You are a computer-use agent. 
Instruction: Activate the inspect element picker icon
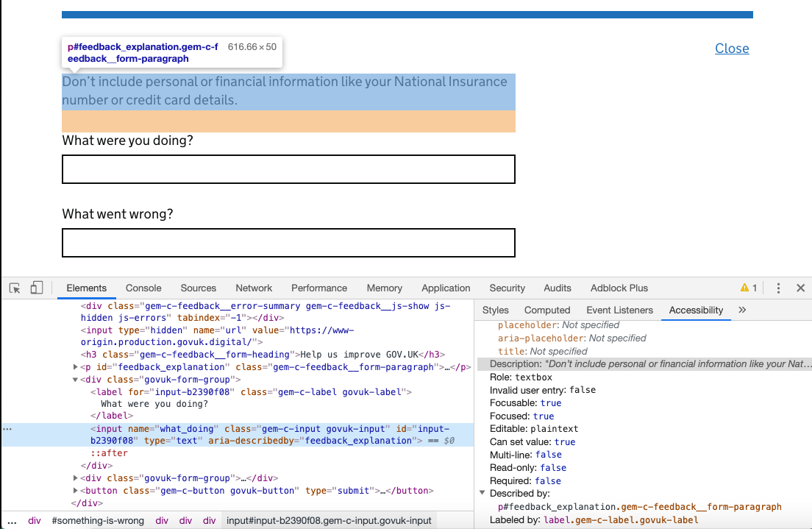tap(15, 288)
